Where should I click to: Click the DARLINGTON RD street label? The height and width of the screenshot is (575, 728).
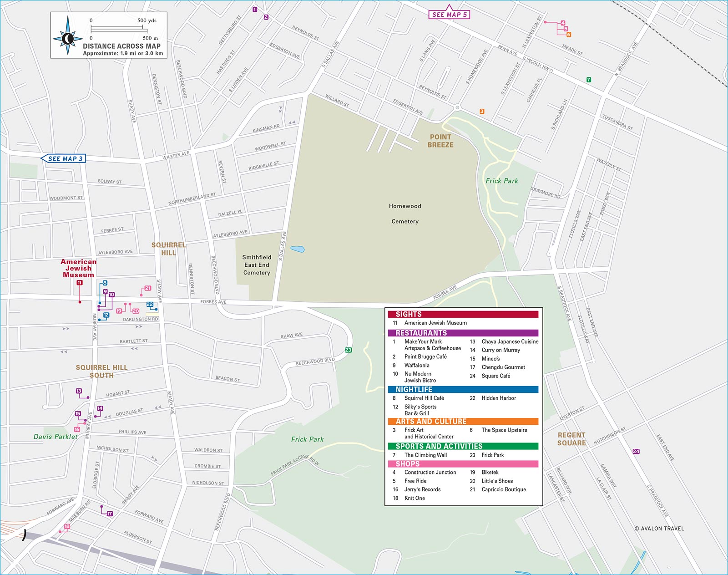tap(141, 319)
